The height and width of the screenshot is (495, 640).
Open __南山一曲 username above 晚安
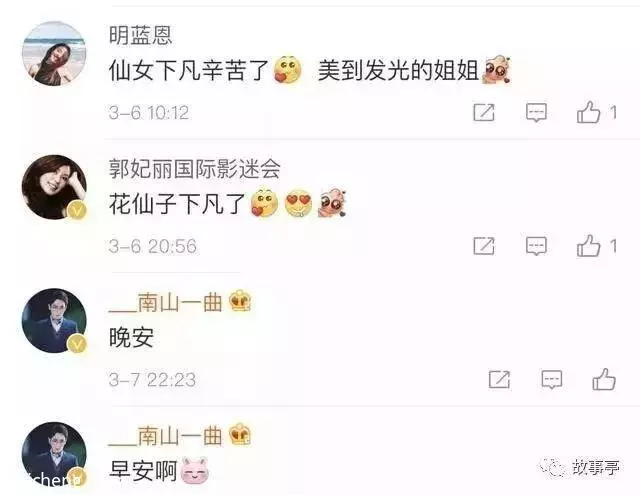[165, 302]
